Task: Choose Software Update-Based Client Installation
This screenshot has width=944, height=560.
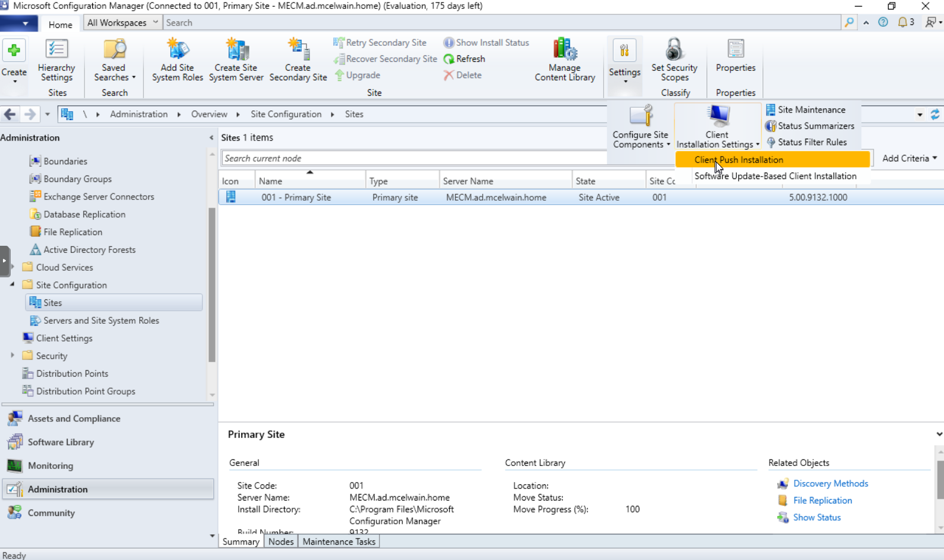Action: [x=775, y=176]
